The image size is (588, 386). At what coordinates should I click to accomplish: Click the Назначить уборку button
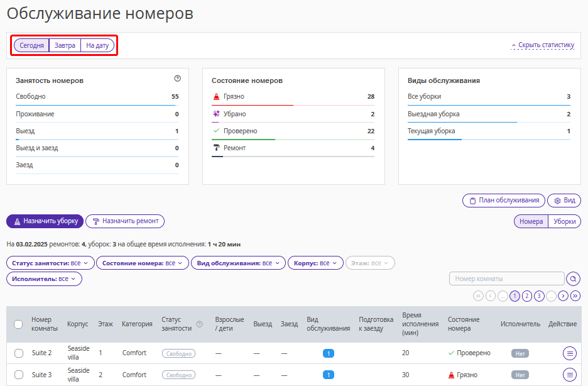(x=45, y=221)
